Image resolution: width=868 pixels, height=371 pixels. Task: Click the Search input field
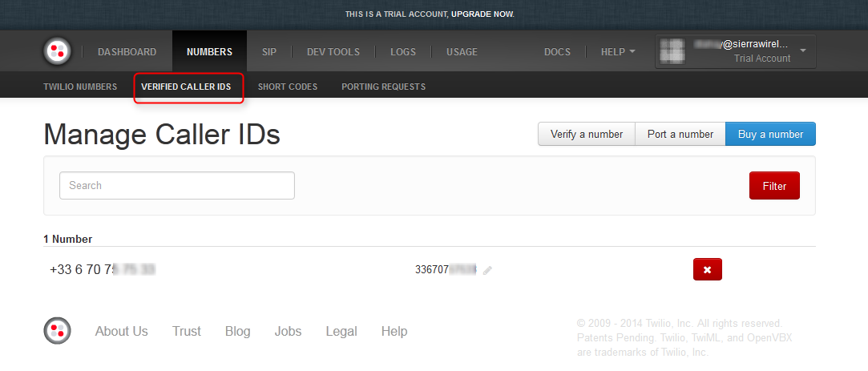point(176,185)
